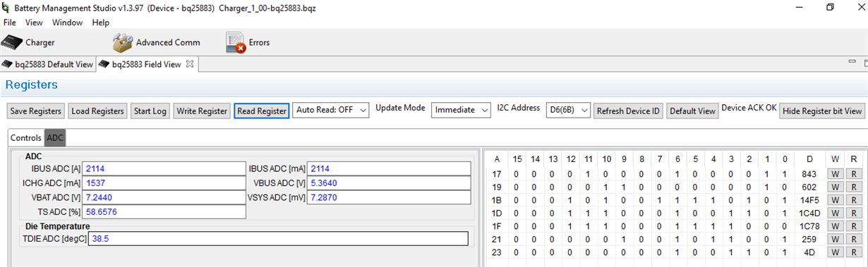Open the View menu

pos(34,23)
